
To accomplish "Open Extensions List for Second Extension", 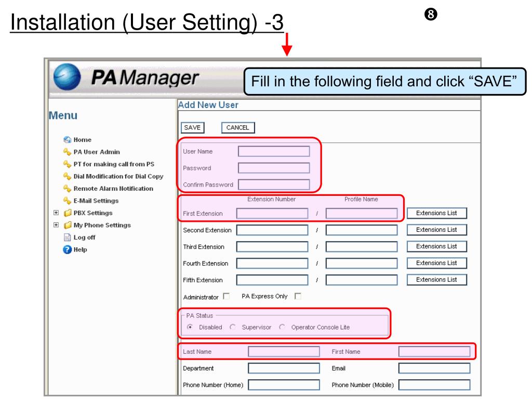I will pos(436,230).
